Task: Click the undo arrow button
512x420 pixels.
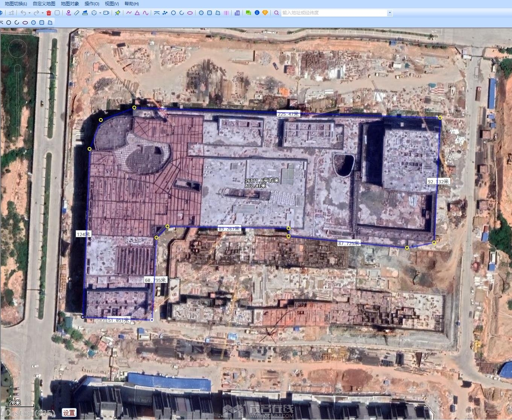Action: click(x=23, y=13)
